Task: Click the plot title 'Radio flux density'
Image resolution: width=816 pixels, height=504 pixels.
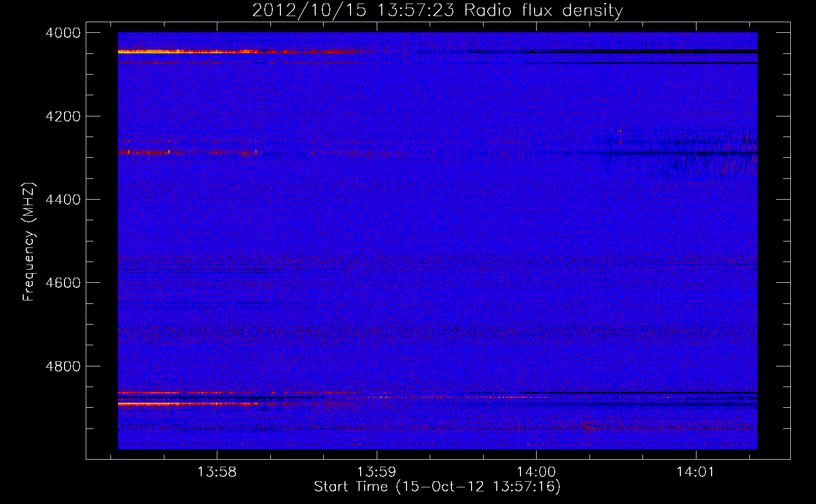Action: 543,11
